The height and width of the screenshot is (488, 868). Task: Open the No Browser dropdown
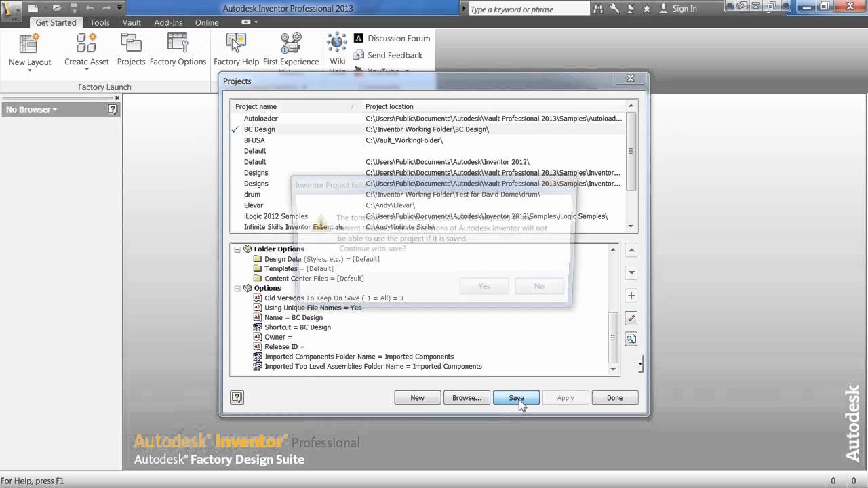pyautogui.click(x=31, y=109)
